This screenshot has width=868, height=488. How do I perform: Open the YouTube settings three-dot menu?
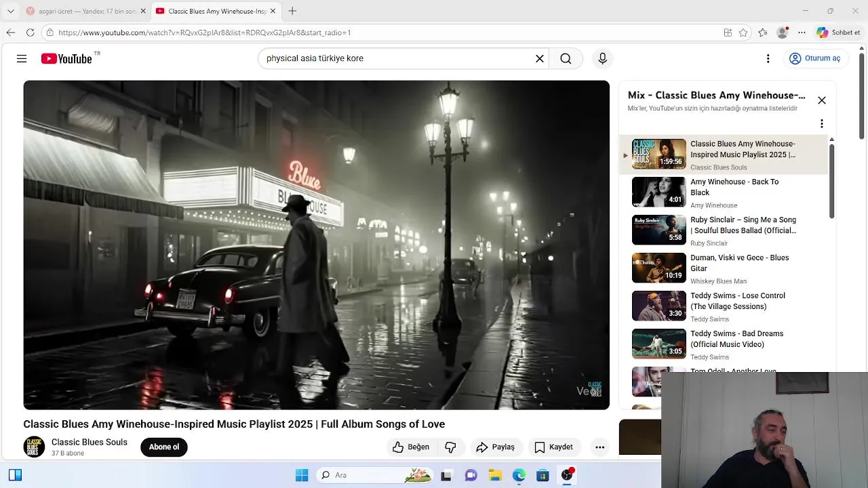click(x=768, y=59)
